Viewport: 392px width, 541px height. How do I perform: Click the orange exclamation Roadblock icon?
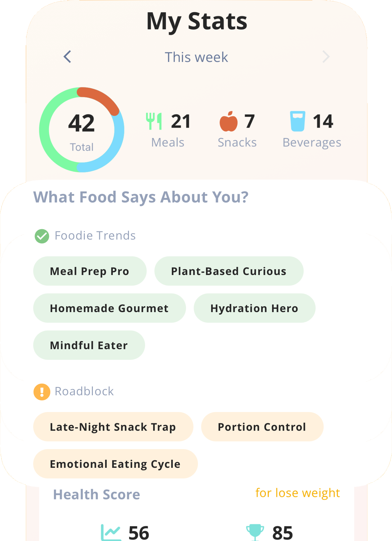pos(42,392)
